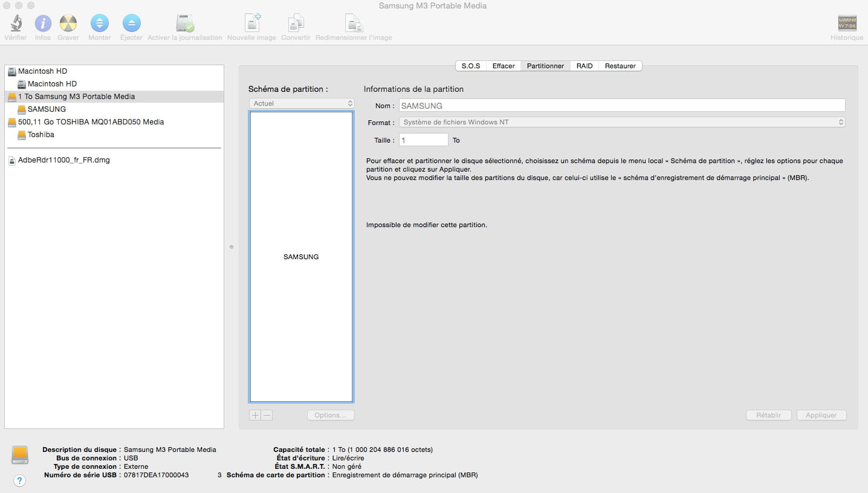
Task: Select the indented Macintosh HD volume
Action: pyautogui.click(x=115, y=84)
